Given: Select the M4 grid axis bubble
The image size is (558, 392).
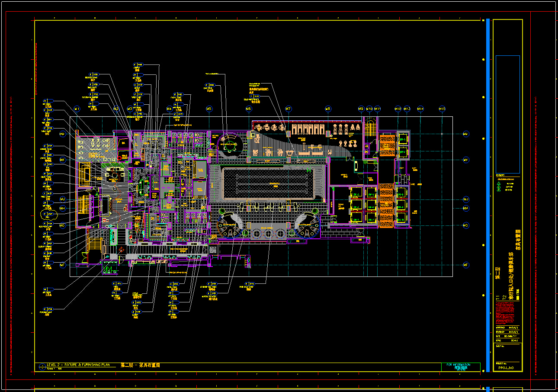Looking at the screenshot, I should [169, 109].
